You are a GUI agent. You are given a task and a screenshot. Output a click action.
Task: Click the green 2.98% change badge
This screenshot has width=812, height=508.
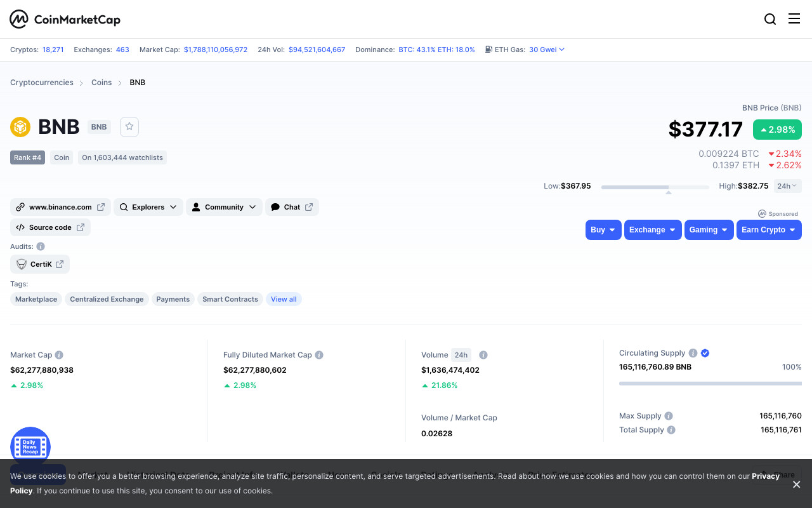tap(777, 130)
